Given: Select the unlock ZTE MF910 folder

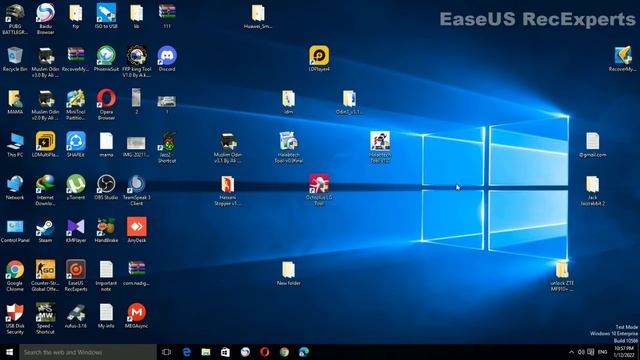Looking at the screenshot, I should point(562,276).
